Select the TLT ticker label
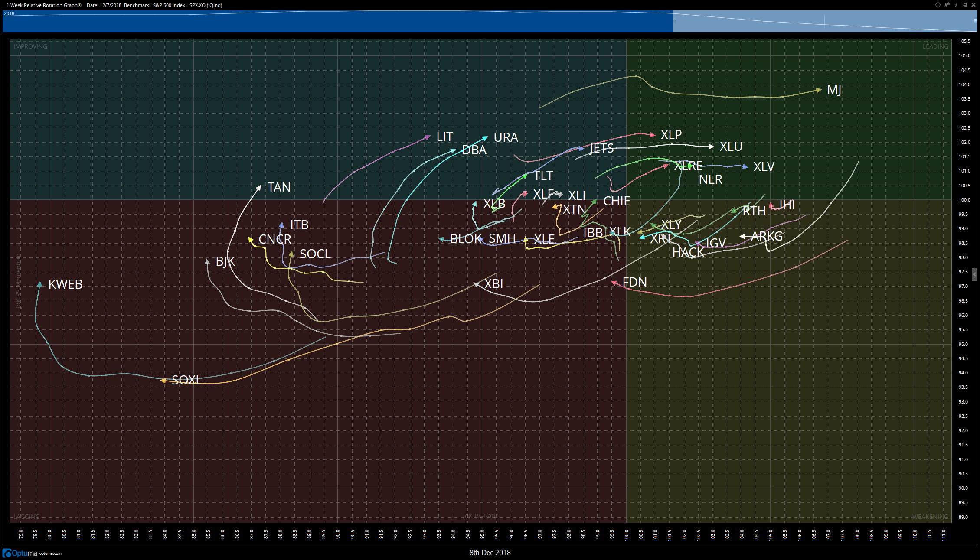This screenshot has width=980, height=560. (543, 176)
